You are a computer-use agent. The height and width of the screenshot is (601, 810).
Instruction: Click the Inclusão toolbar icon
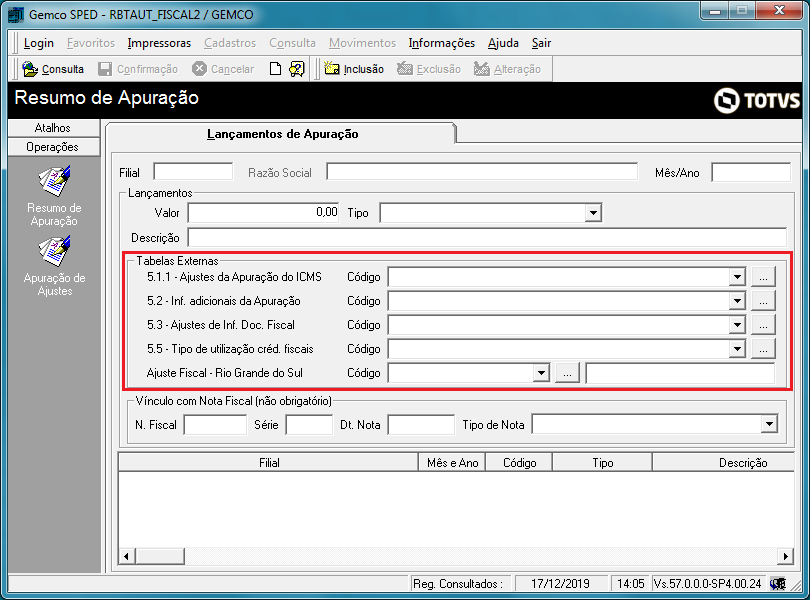point(332,69)
